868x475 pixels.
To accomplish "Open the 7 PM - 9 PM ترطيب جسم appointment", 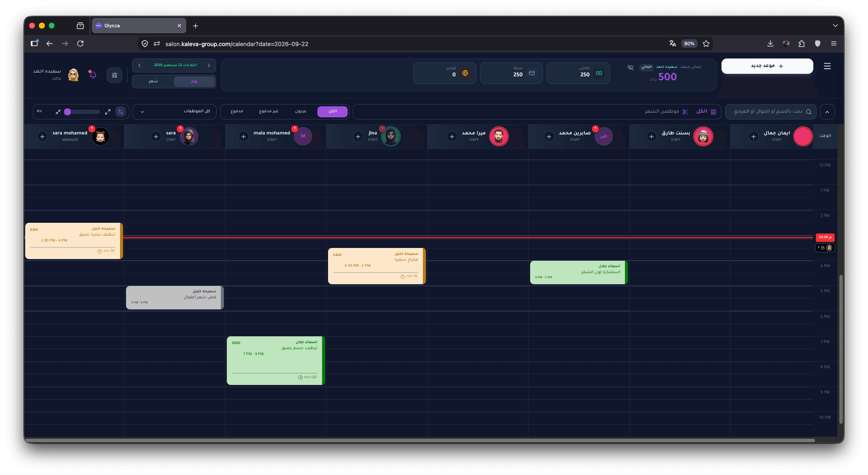I will 276,361.
